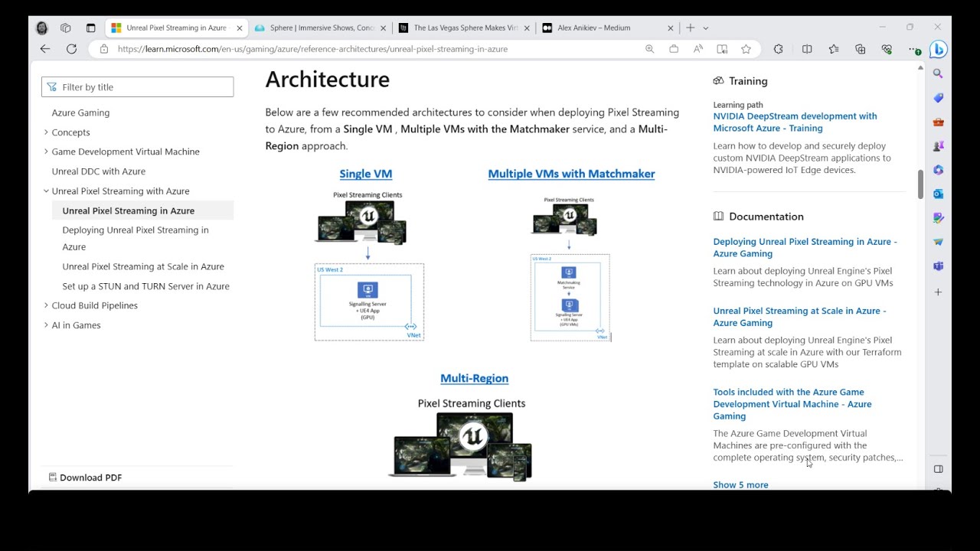Open Collections panel
980x551 pixels.
[x=861, y=49]
